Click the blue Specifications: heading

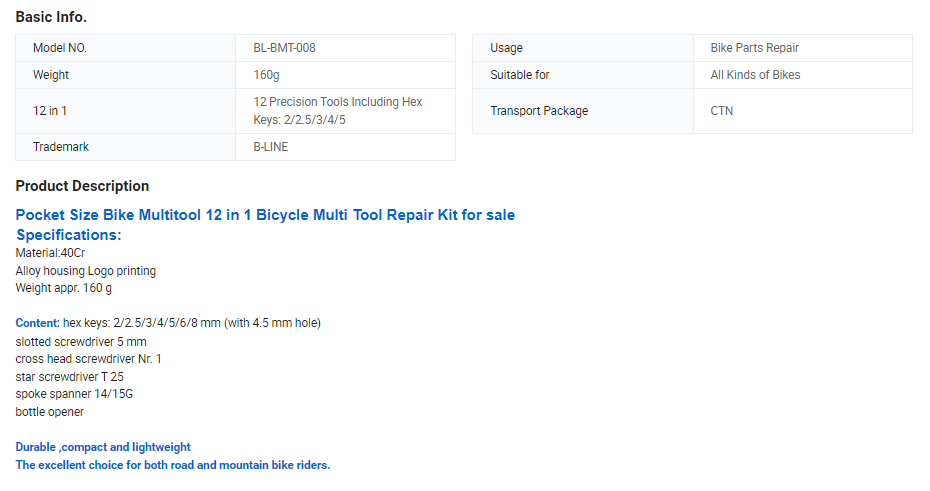(69, 235)
